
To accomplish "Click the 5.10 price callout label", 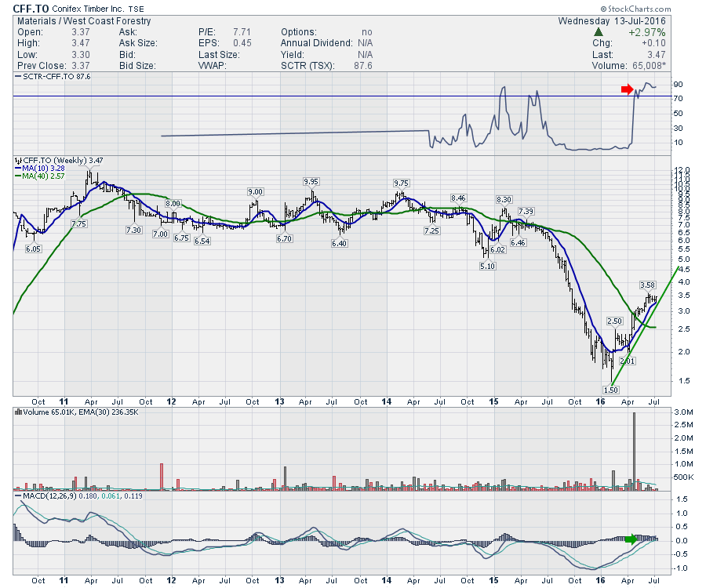I will [x=487, y=266].
